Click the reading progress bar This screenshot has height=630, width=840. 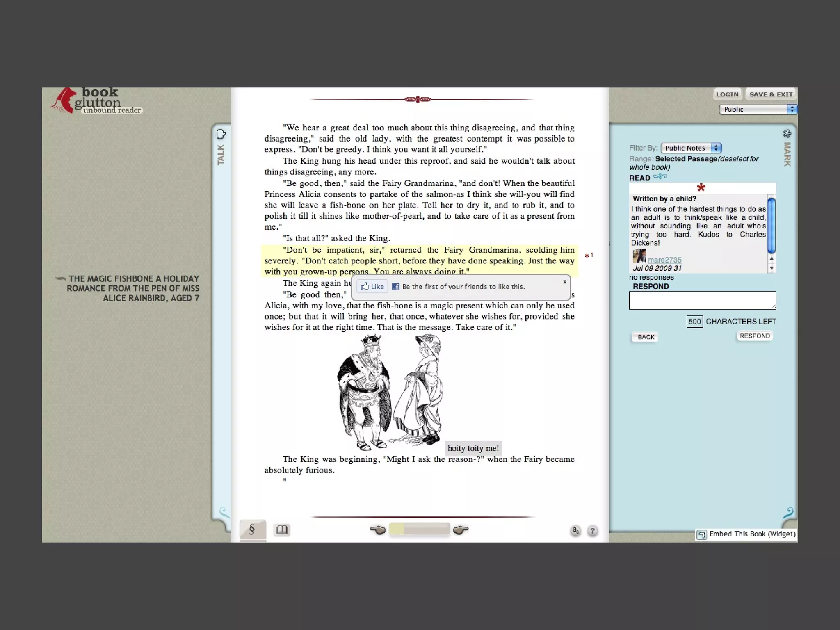tap(419, 530)
